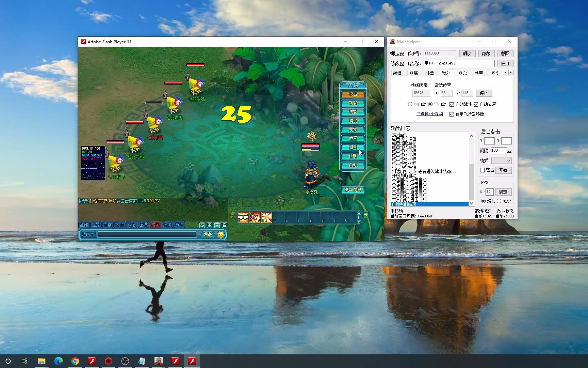
Task: Click the hotbar page down arrow
Action: [359, 222]
